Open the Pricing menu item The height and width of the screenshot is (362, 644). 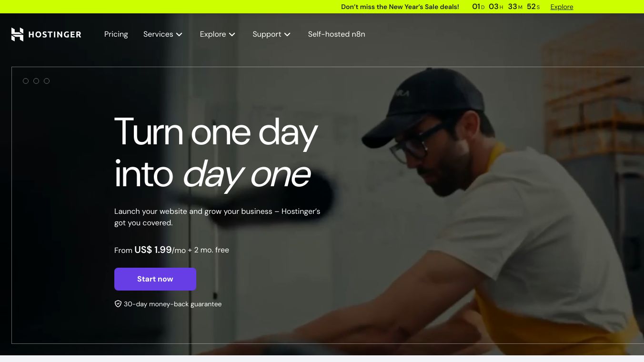[x=116, y=34]
